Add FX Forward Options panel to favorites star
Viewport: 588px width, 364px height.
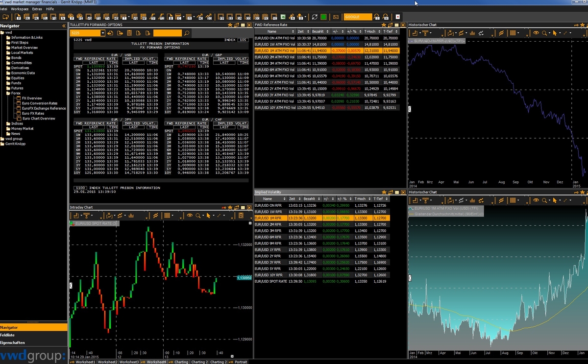tap(230, 25)
